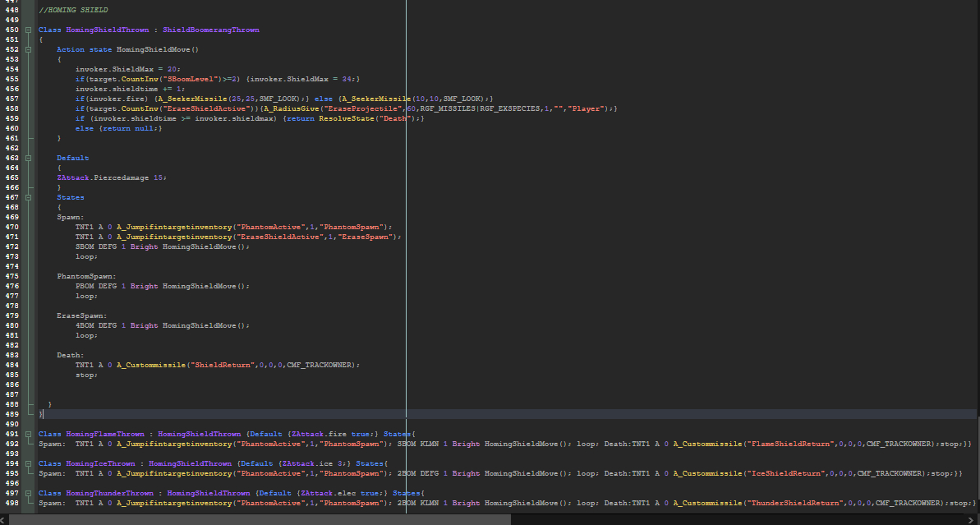Fold the HomingThunderThrown class
The image size is (980, 525).
[29, 493]
